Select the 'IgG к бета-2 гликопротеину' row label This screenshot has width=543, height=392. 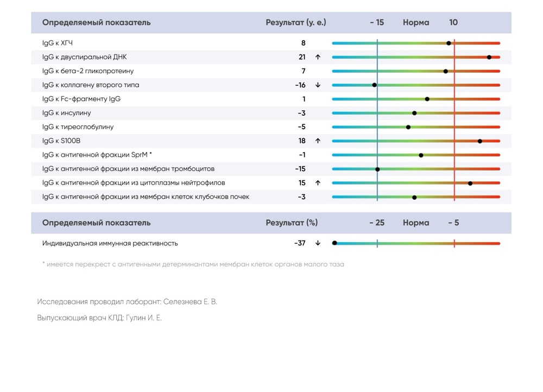[88, 71]
